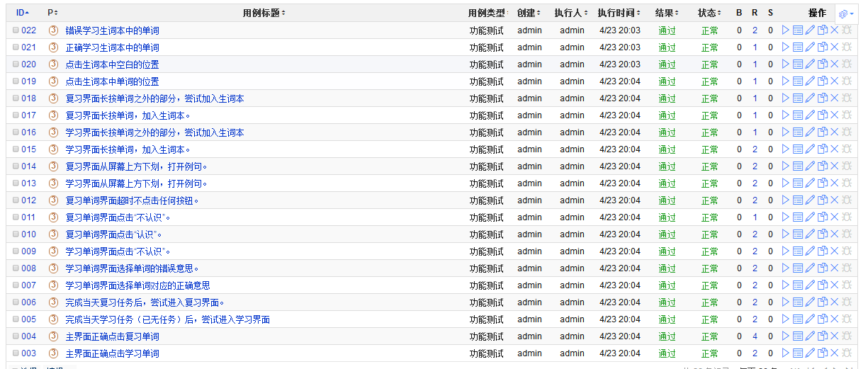Check the box beside ID 012
Screen dimensions: 868x369
(x=16, y=200)
